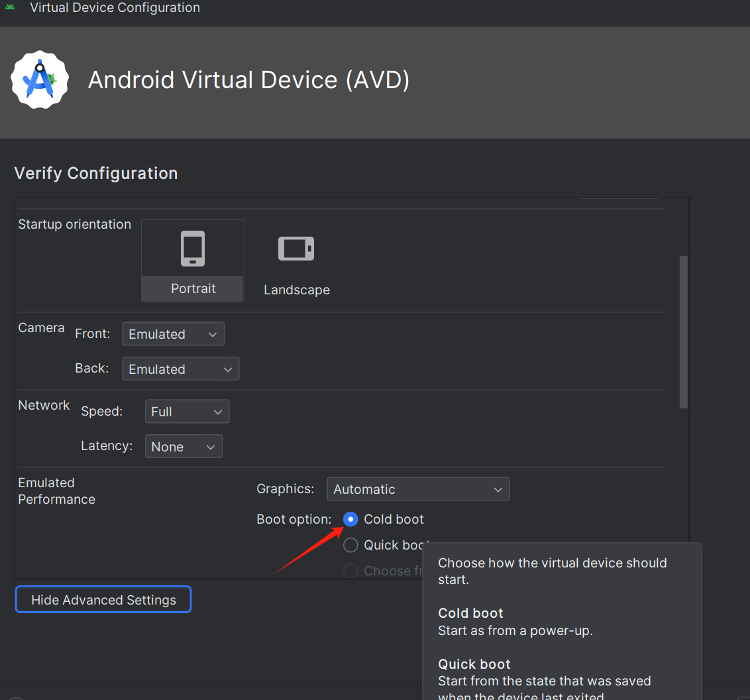Click the greyed-out snapshot radio button
This screenshot has height=700, width=750.
(x=350, y=571)
